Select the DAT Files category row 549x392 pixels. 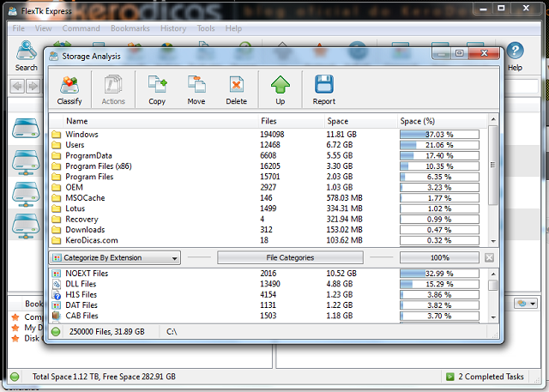click(x=268, y=305)
